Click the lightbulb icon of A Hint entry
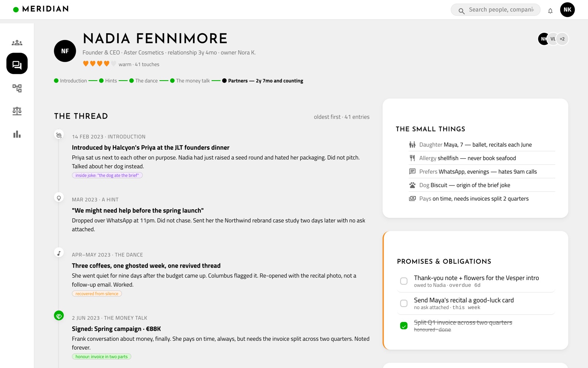 click(x=59, y=198)
